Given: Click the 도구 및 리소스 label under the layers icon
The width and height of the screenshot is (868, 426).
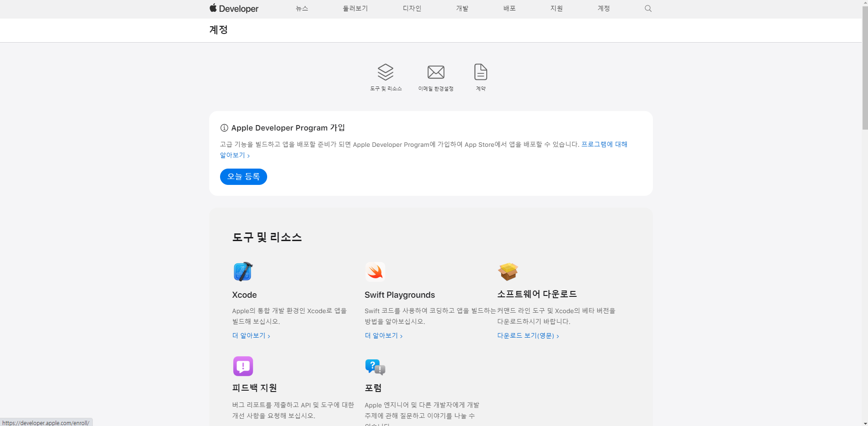Looking at the screenshot, I should [386, 89].
